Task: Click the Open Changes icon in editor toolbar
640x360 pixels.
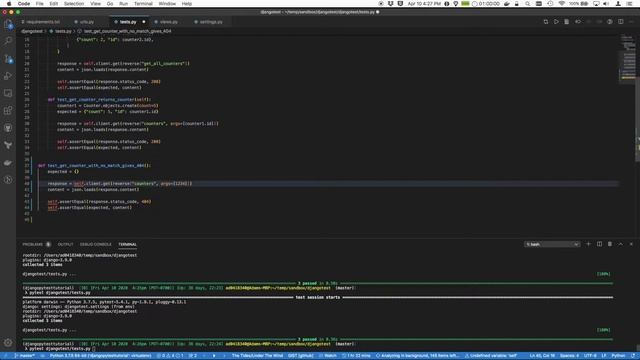Action: (x=546, y=22)
